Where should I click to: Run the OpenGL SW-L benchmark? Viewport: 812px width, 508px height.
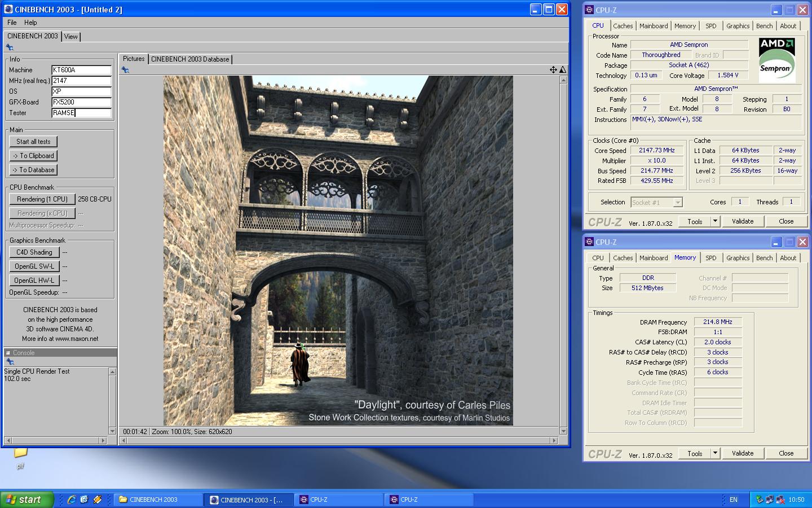point(34,266)
